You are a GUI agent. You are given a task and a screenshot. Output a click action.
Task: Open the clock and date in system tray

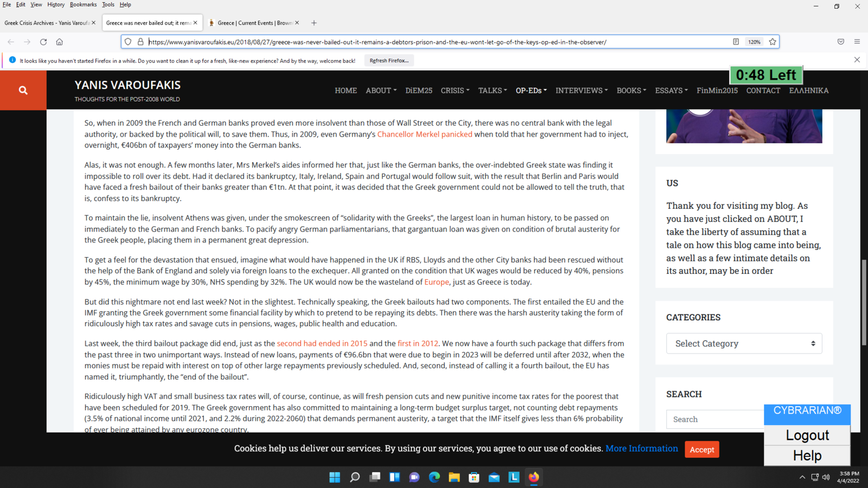[848, 477]
